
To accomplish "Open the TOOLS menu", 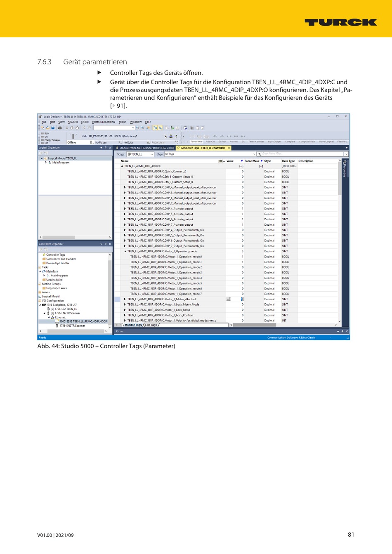I will pyautogui.click(x=123, y=122).
